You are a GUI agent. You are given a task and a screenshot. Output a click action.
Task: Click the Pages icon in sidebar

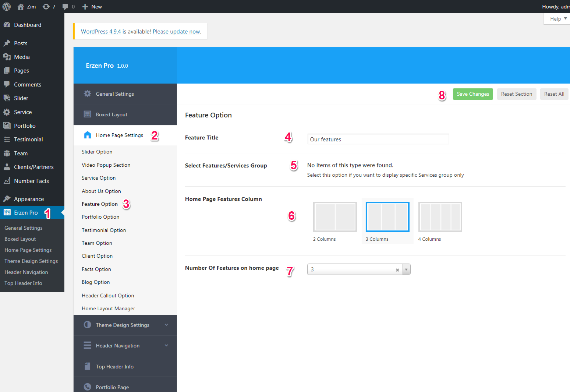[7, 70]
